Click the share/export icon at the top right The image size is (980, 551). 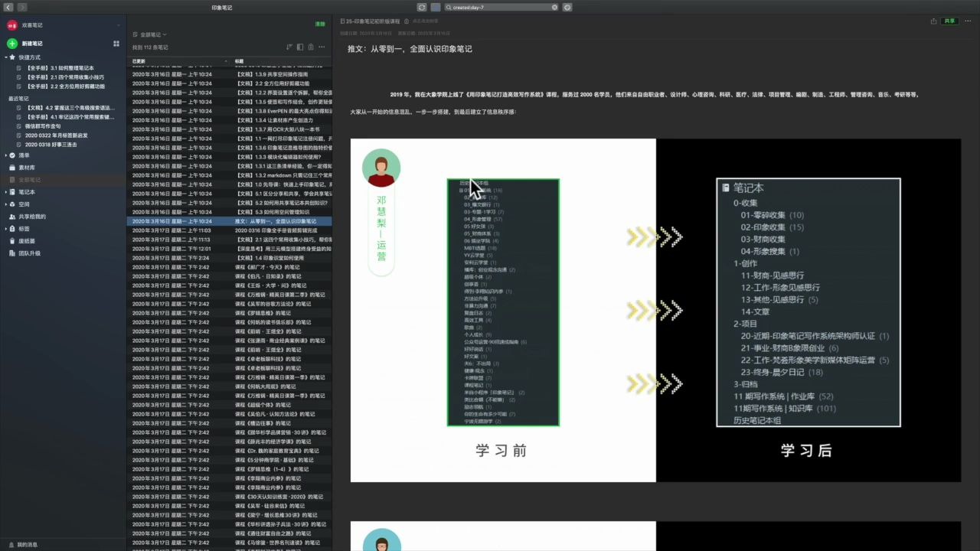click(x=934, y=21)
